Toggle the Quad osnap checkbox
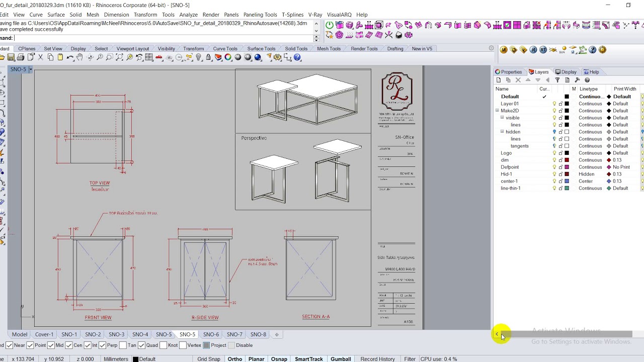The height and width of the screenshot is (362, 644). coord(141,345)
